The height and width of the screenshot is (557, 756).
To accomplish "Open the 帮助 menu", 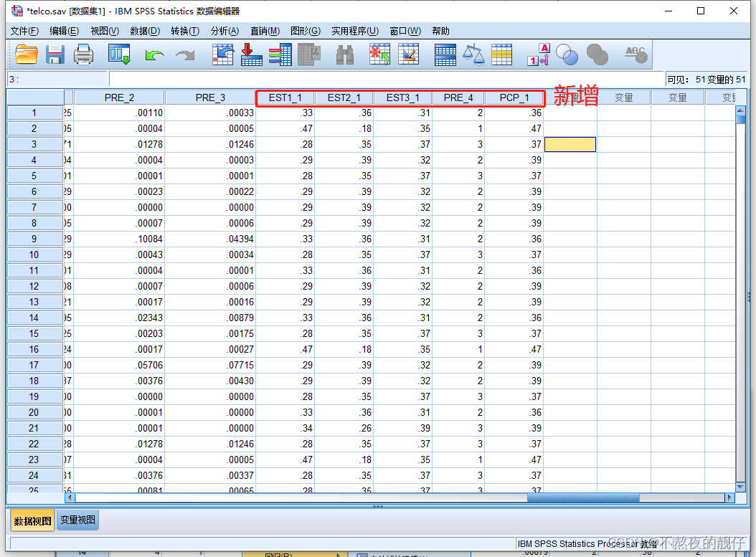I will pyautogui.click(x=440, y=31).
